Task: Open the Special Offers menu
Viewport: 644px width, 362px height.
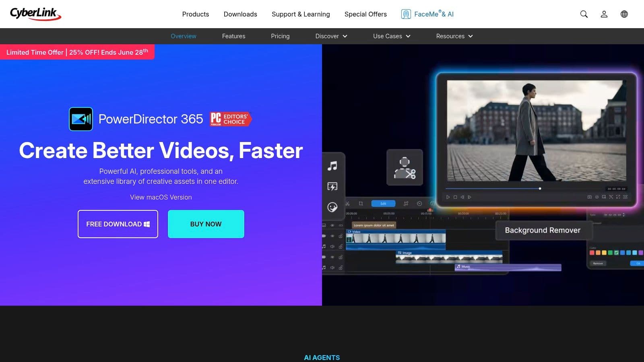Action: tap(365, 14)
